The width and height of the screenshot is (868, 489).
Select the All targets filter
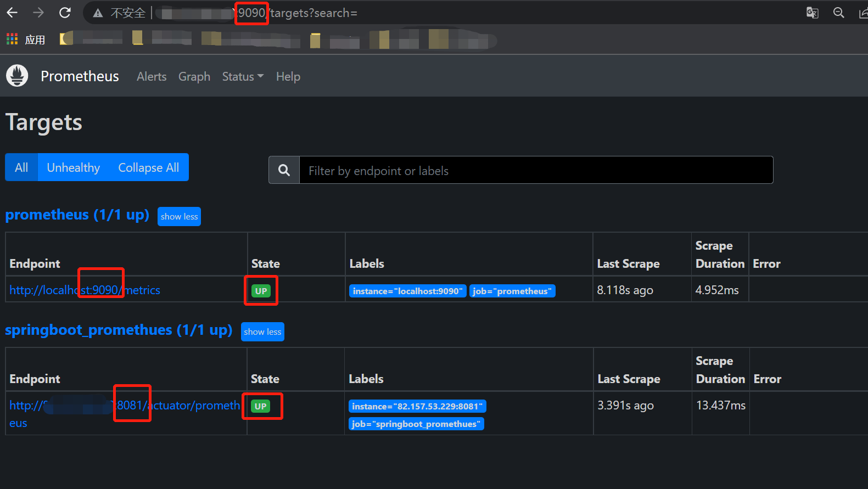(x=21, y=167)
